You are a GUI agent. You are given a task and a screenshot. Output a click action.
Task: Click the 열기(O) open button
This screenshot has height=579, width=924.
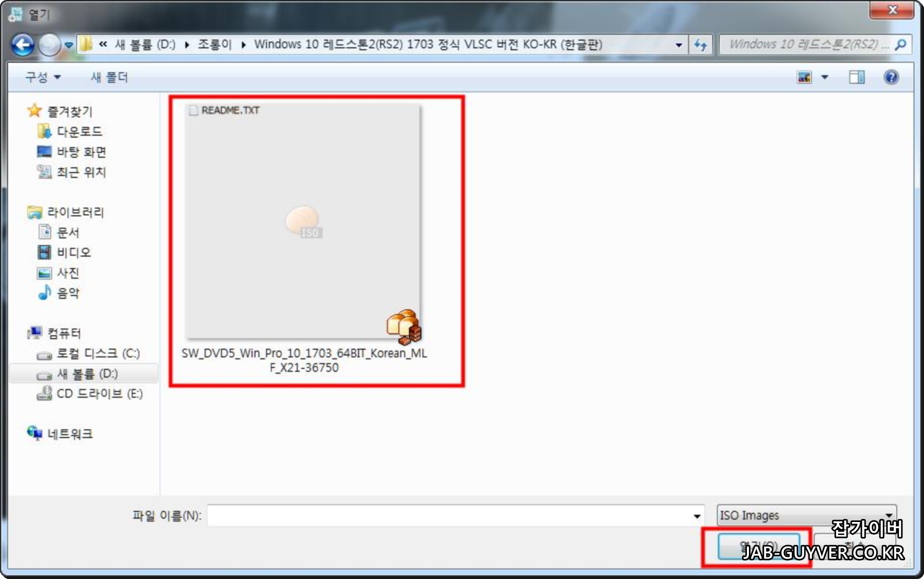(758, 546)
